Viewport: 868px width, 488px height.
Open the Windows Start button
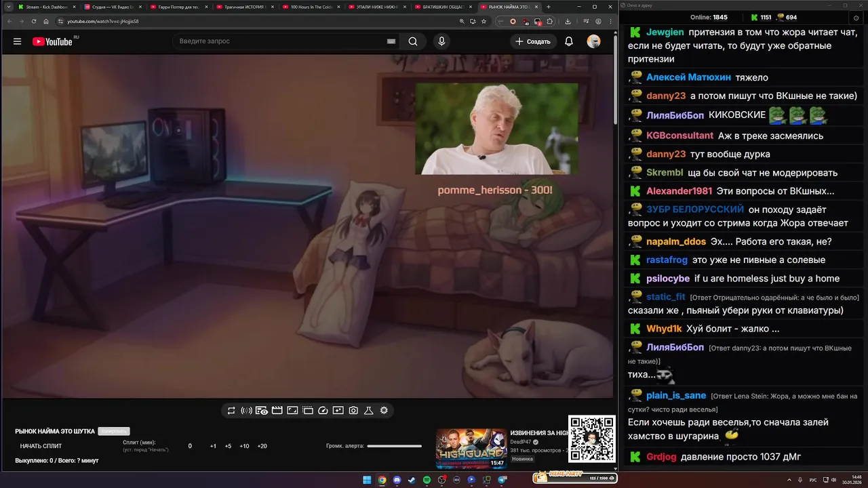(x=367, y=480)
